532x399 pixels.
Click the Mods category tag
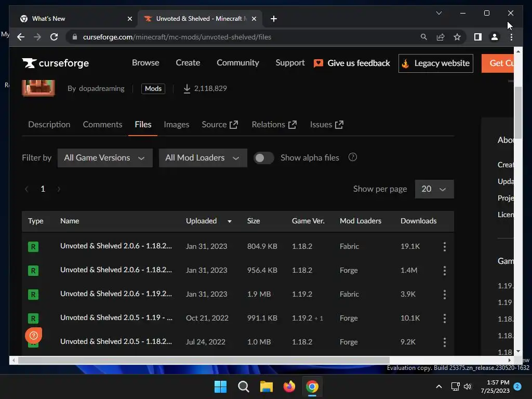pyautogui.click(x=153, y=88)
